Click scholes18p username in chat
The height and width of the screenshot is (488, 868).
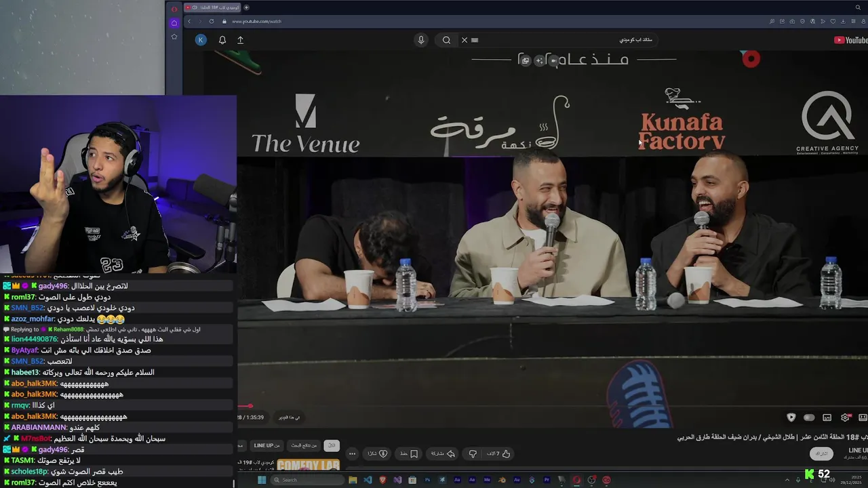pyautogui.click(x=29, y=471)
